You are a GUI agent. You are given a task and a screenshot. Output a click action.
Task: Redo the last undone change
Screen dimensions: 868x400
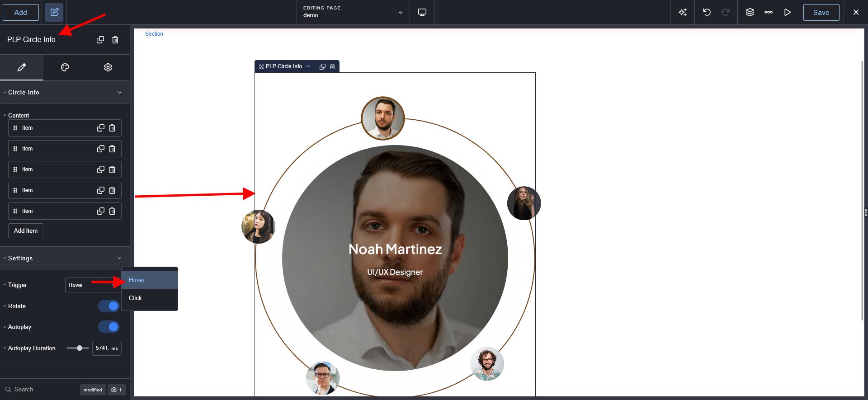coord(726,12)
